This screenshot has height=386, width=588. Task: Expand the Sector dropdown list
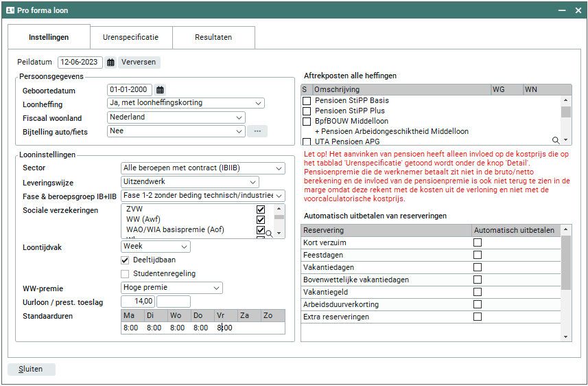tap(202, 168)
